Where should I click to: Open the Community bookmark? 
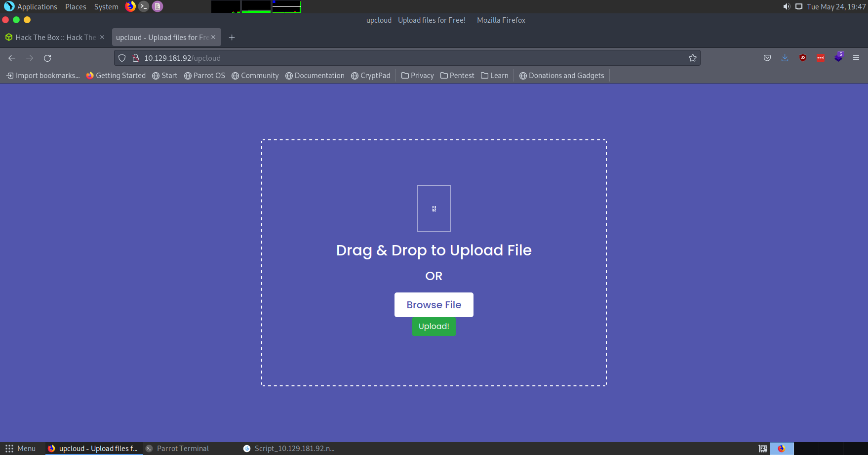[x=255, y=76]
